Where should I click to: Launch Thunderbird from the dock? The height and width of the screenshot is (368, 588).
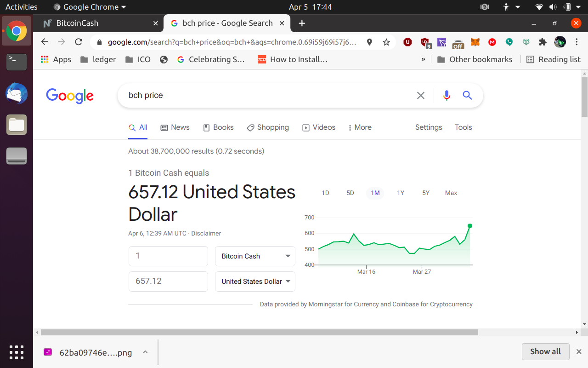17,93
